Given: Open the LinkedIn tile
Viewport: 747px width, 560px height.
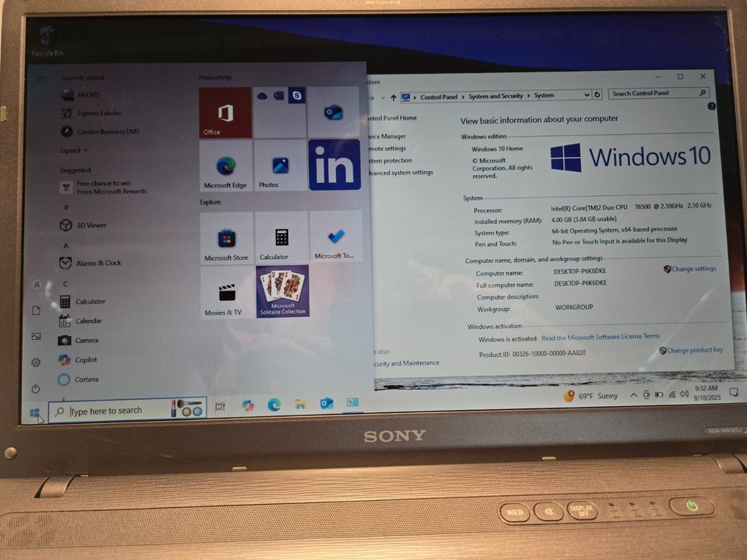Looking at the screenshot, I should 335,165.
